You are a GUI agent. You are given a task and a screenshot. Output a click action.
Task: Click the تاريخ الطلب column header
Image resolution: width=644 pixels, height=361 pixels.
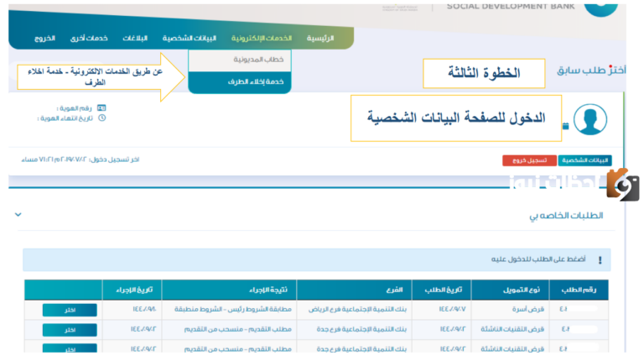click(443, 290)
